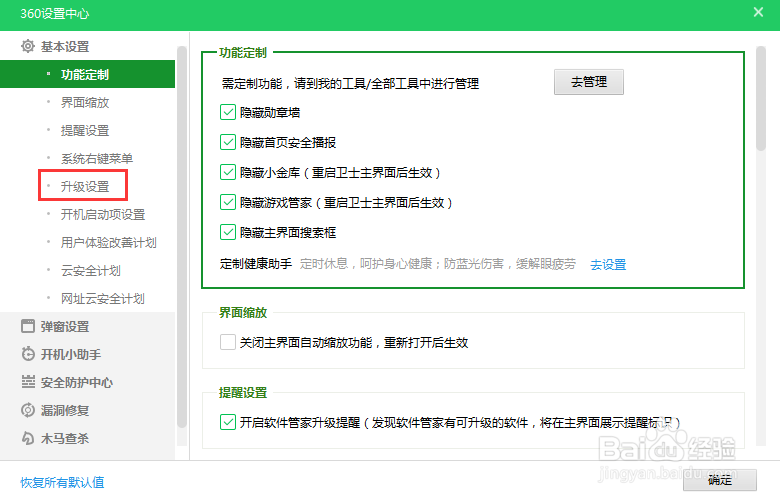
Task: Open the 去设置 link for 健康助手
Action: (x=608, y=264)
